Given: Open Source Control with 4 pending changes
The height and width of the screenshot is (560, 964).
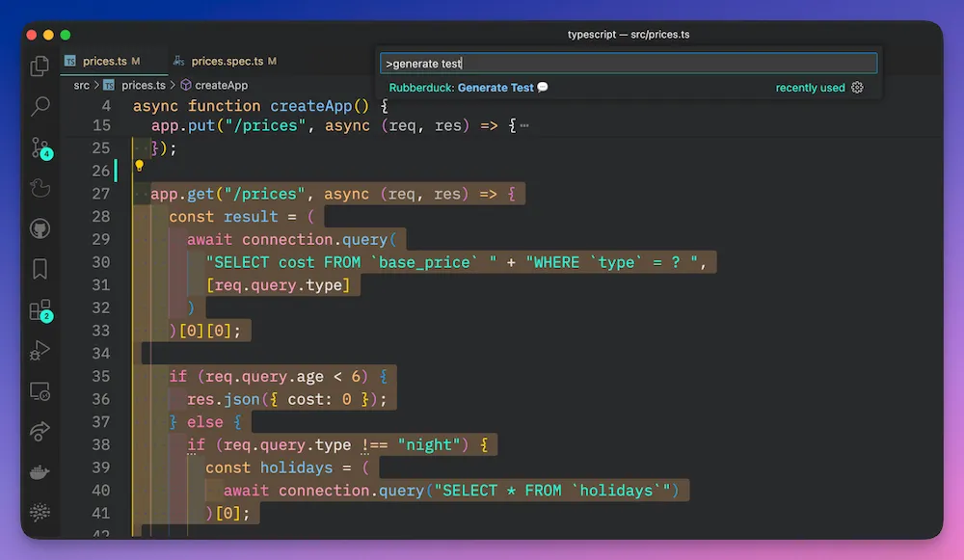Looking at the screenshot, I should tap(40, 148).
